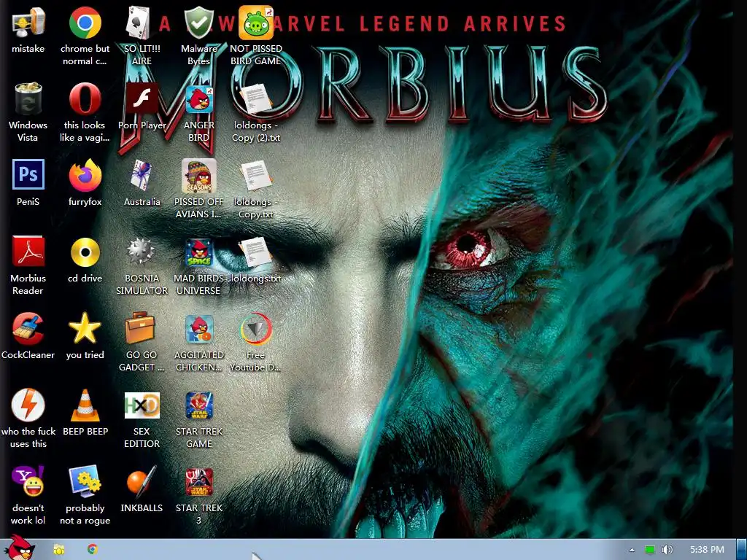Viewport: 747px width, 560px height.
Task: Launch 'NOT PISSED BIRD GAME' green pig icon
Action: pos(256,23)
